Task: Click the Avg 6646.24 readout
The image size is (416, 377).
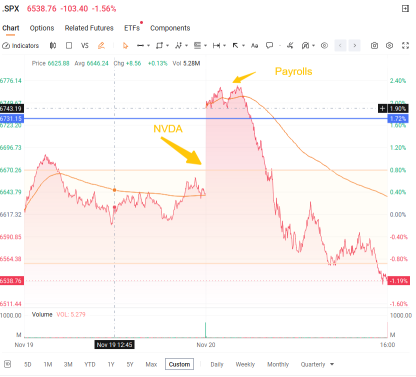Action: point(91,63)
